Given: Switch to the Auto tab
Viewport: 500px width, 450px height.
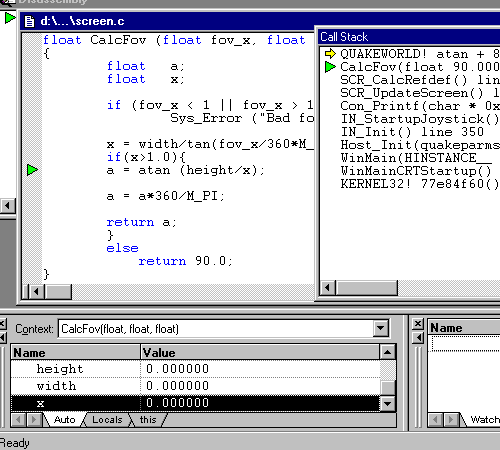Looking at the screenshot, I should 64,420.
